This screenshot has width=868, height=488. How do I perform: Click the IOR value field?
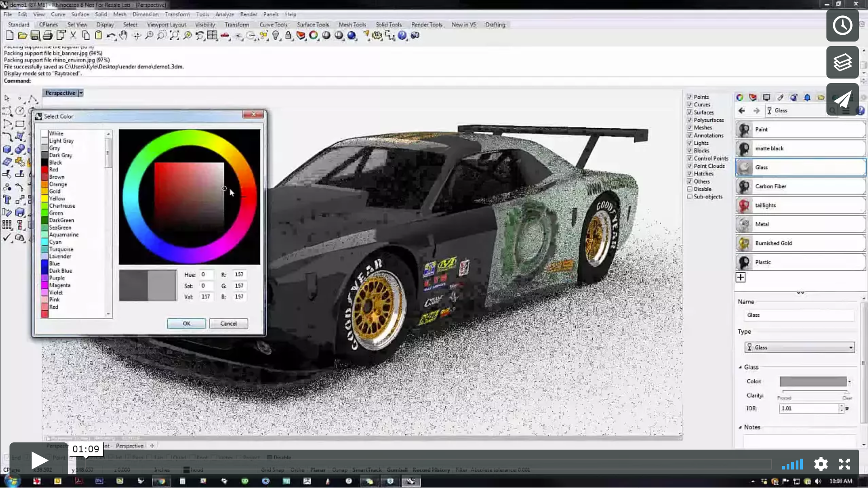coord(809,408)
